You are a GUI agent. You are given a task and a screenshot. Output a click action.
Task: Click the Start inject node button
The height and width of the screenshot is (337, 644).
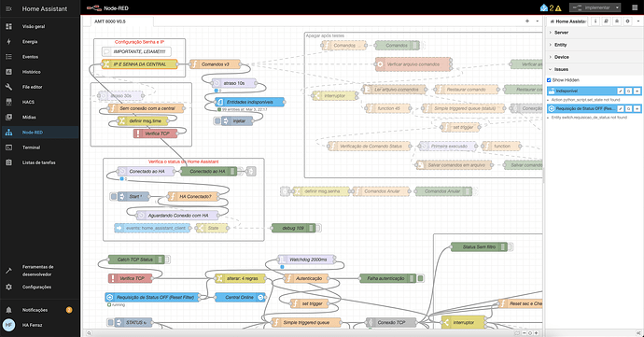[114, 196]
